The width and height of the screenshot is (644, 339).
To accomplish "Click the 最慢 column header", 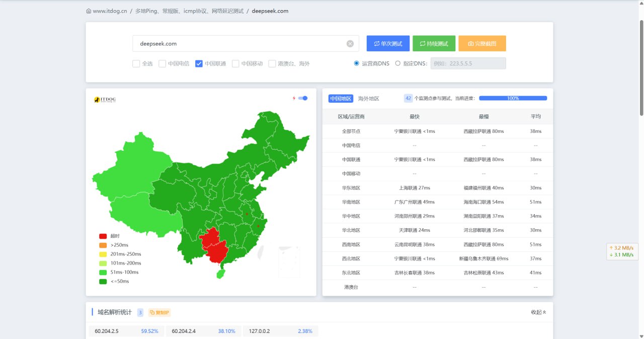I will pyautogui.click(x=484, y=117).
